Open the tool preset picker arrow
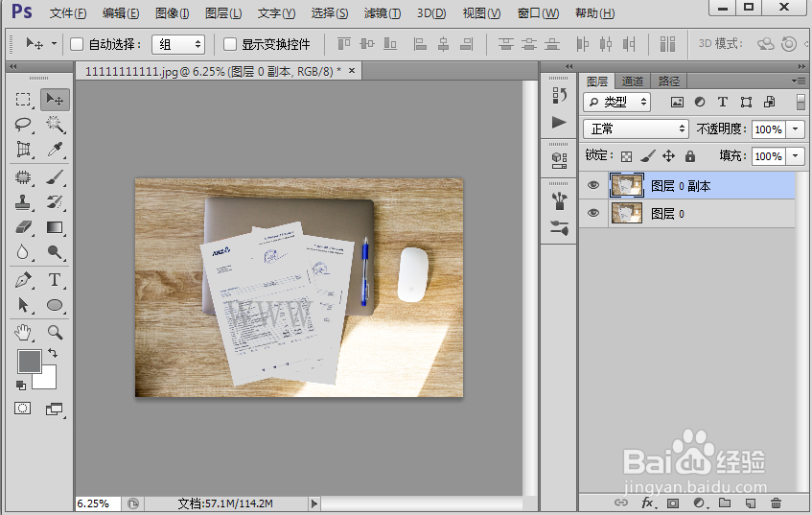Screen dimensions: 812x515 [x=54, y=44]
